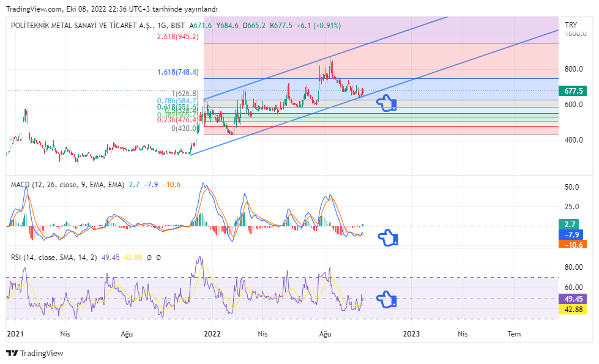This screenshot has height=364, width=599.
Task: Open the 'MACD (12, 26, close, 9, EMA, EMA)' indicator legend
Action: [x=68, y=185]
